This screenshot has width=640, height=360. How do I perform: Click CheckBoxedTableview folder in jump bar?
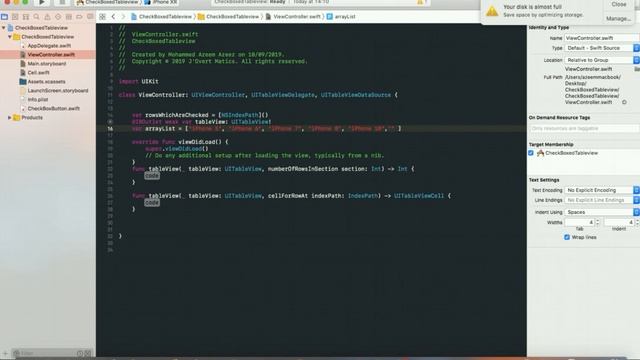229,17
